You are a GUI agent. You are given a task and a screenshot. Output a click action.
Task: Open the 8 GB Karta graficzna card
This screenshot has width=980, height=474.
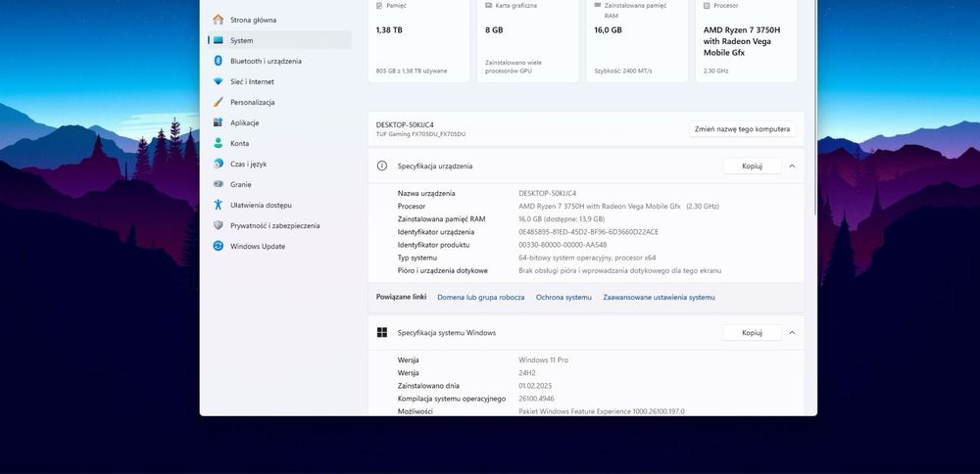tap(527, 40)
